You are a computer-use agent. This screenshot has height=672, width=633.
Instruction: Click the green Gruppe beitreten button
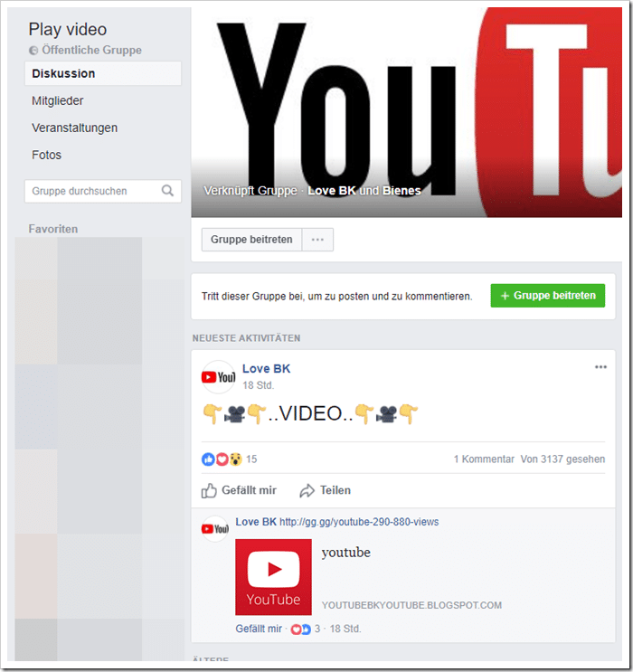coord(548,295)
